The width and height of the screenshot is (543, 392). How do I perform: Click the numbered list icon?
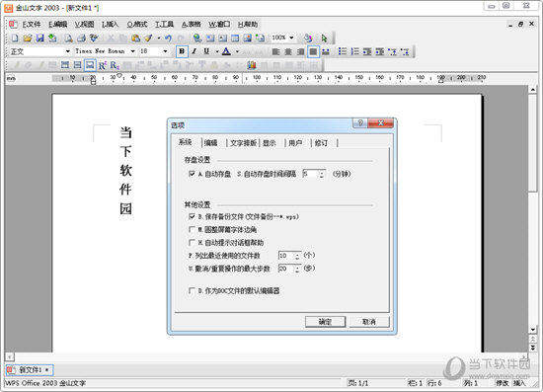pos(354,51)
